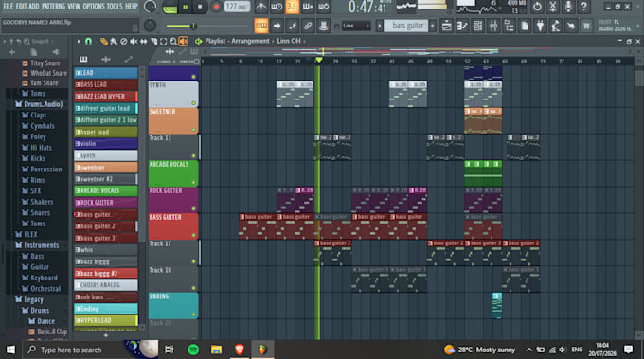Open the Playlist view icon
Image resolution: width=644 pixels, height=359 pixels.
(x=446, y=26)
